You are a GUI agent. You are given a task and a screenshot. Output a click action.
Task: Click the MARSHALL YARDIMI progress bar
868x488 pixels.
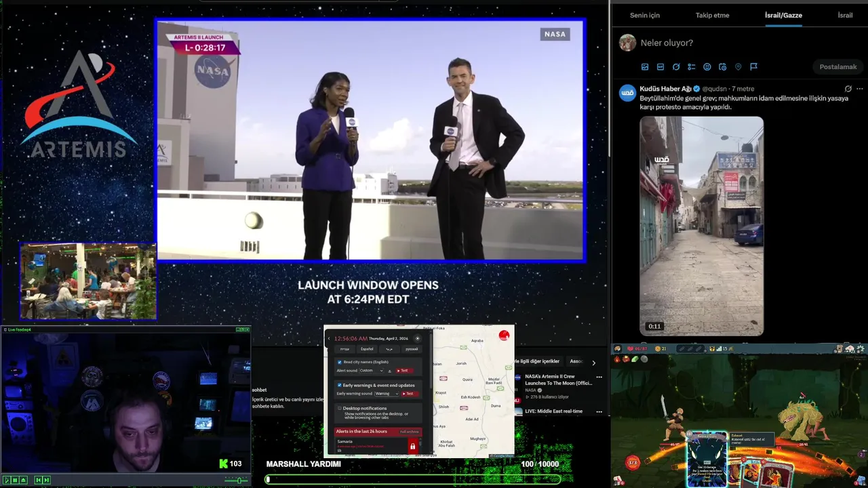pos(413,479)
